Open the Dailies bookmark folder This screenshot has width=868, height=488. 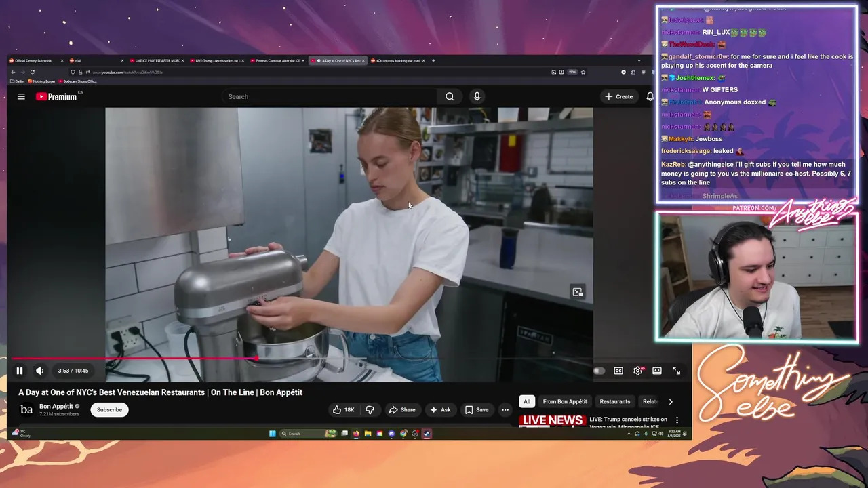click(18, 81)
